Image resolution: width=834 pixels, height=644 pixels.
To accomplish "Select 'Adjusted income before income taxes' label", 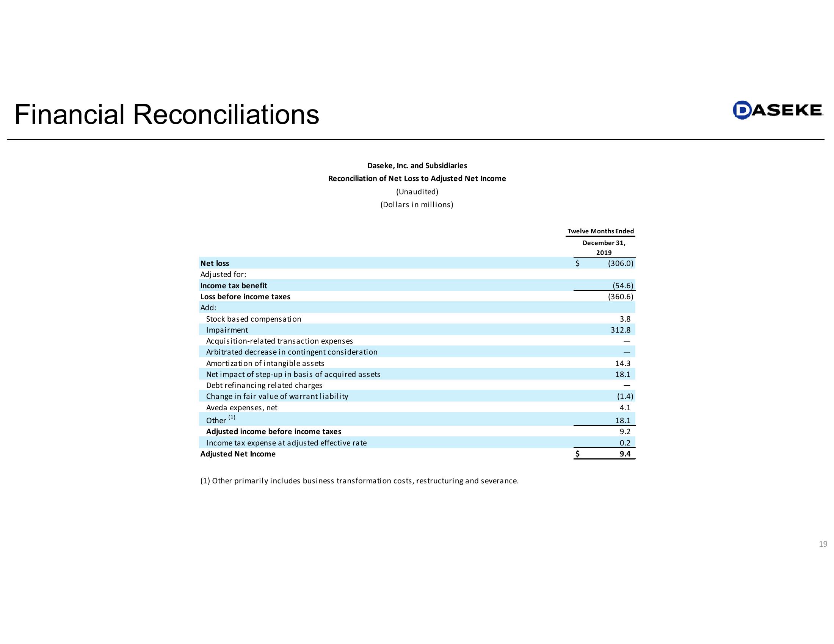I will [x=274, y=431].
